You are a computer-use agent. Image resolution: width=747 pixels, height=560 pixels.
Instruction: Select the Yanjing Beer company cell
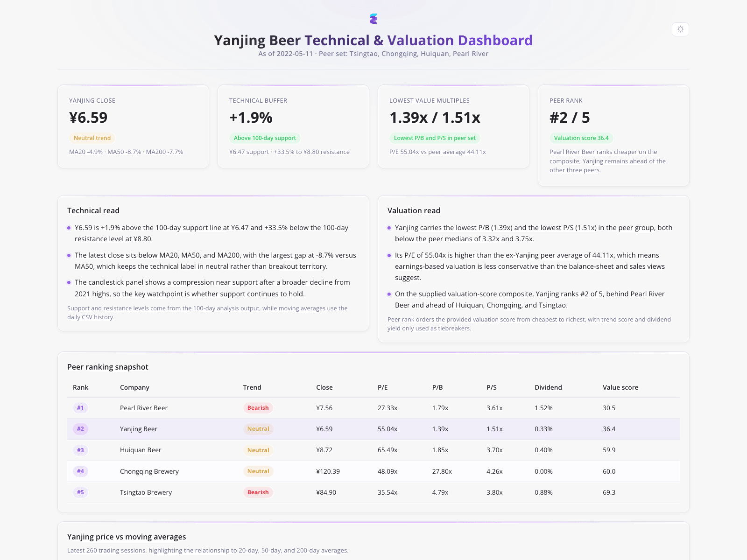point(139,429)
